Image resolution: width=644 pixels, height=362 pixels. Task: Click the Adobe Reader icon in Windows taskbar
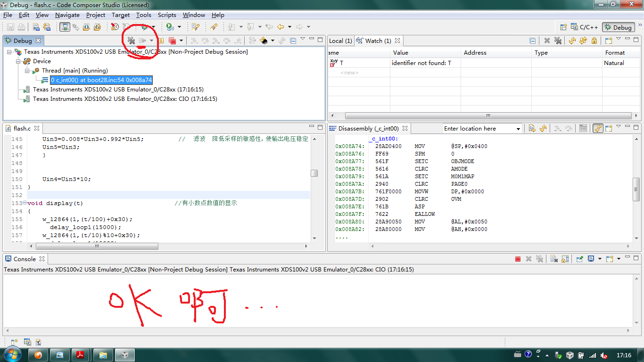[x=81, y=354]
